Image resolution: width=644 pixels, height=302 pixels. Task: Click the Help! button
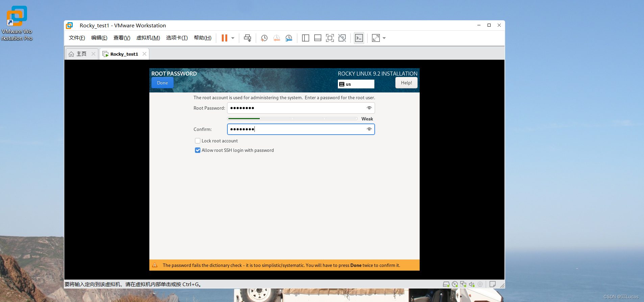point(406,83)
